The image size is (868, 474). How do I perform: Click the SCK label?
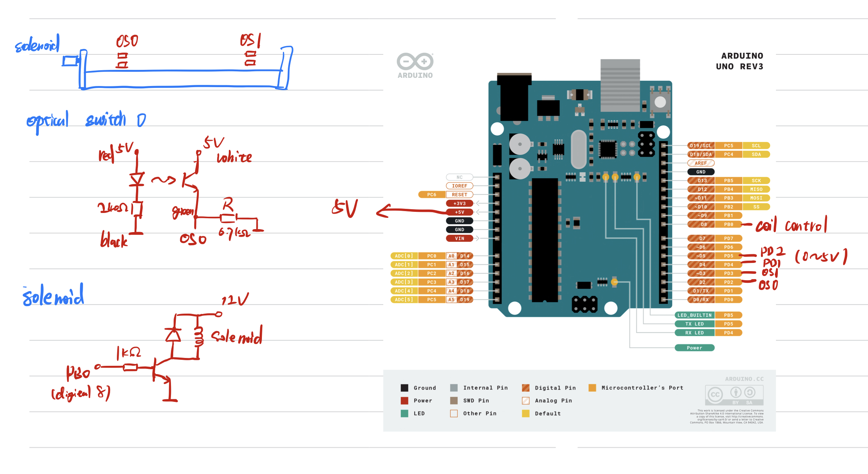(756, 181)
